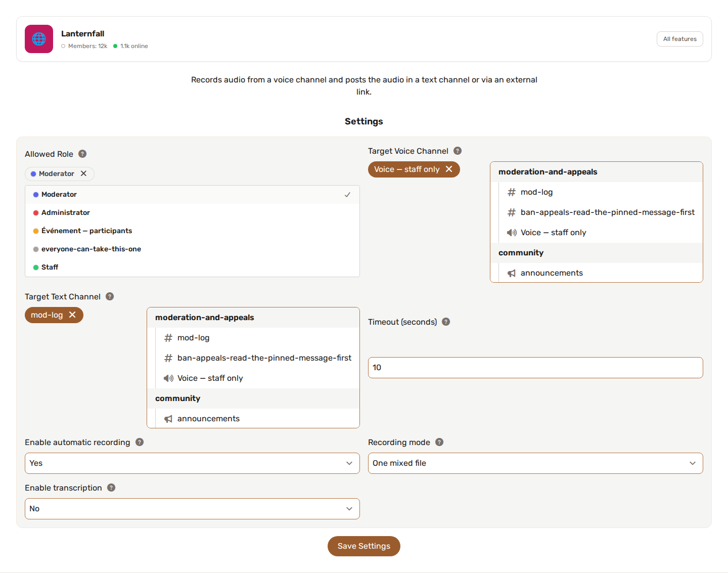Select the Moderator role in list
The image size is (728, 573).
pyautogui.click(x=192, y=195)
